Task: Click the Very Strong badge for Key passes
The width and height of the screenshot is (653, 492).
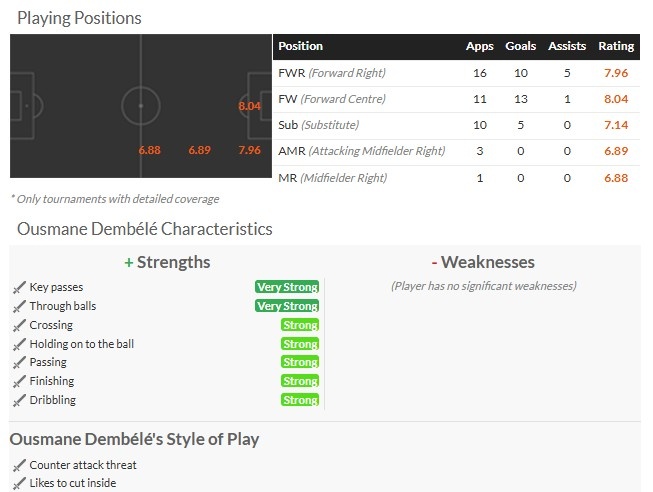Action: [x=287, y=287]
